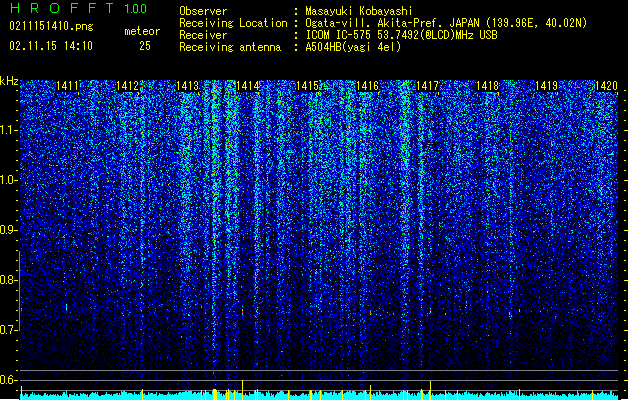Click the 1.0 kHz frequency axis label
Screen dimensions: 629x400
coord(9,180)
